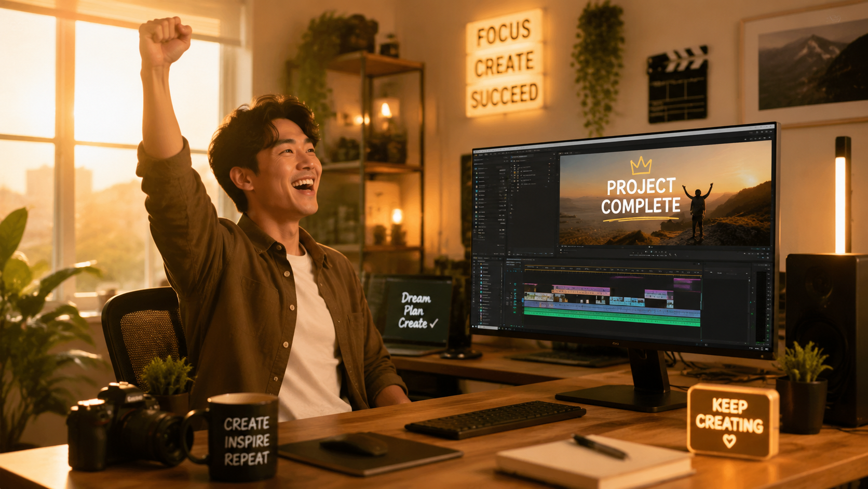This screenshot has height=489, width=868.
Task: Click the audio level meter beside the timeline
Action: click(763, 307)
